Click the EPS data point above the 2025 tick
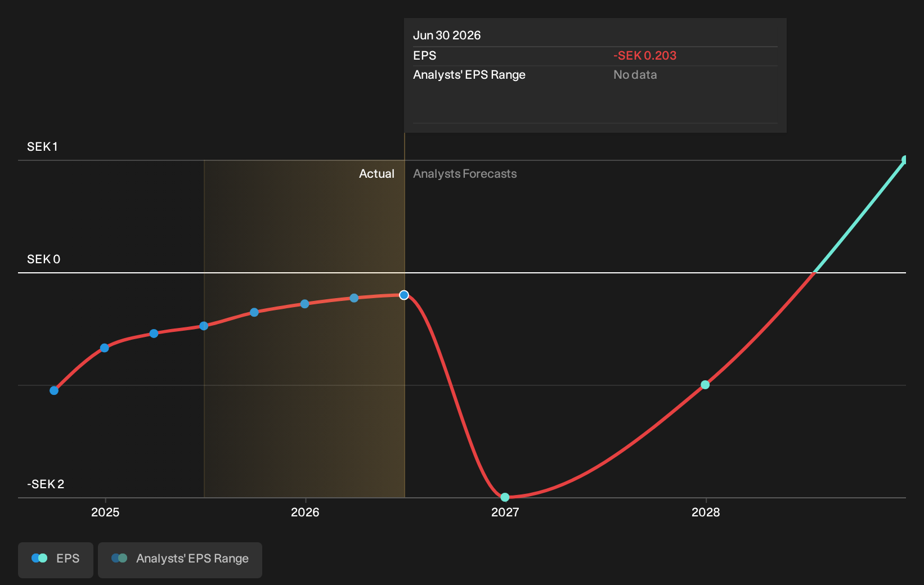 105,348
